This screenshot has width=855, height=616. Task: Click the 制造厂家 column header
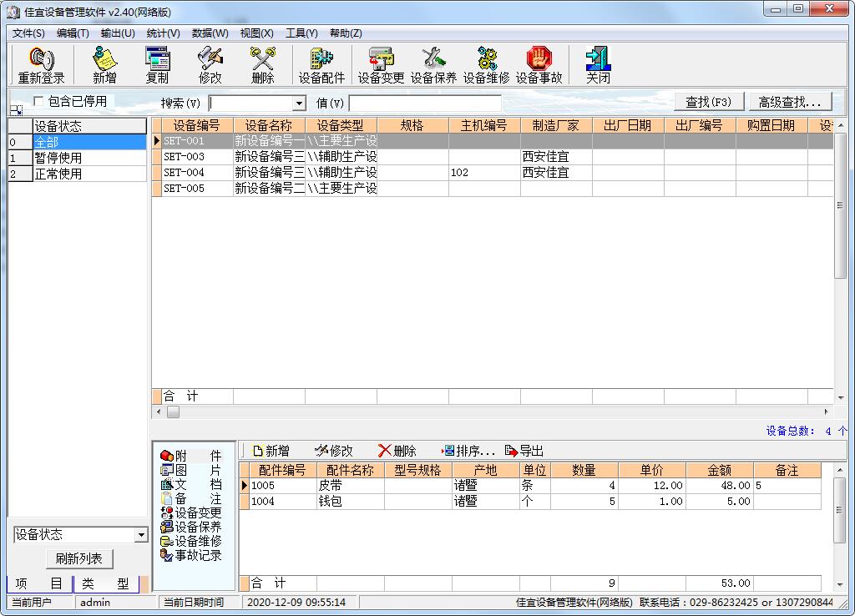pos(556,125)
